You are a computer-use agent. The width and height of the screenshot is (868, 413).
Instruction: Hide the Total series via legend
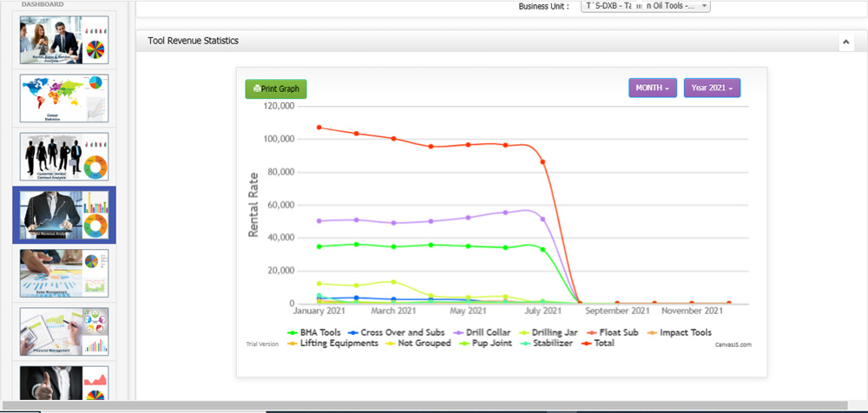[x=600, y=344]
